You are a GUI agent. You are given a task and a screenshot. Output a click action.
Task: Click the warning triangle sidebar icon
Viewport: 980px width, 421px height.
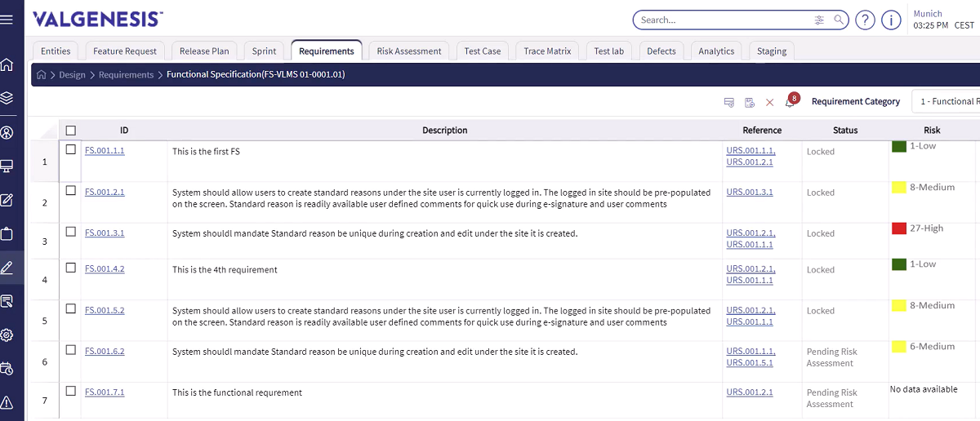point(7,401)
